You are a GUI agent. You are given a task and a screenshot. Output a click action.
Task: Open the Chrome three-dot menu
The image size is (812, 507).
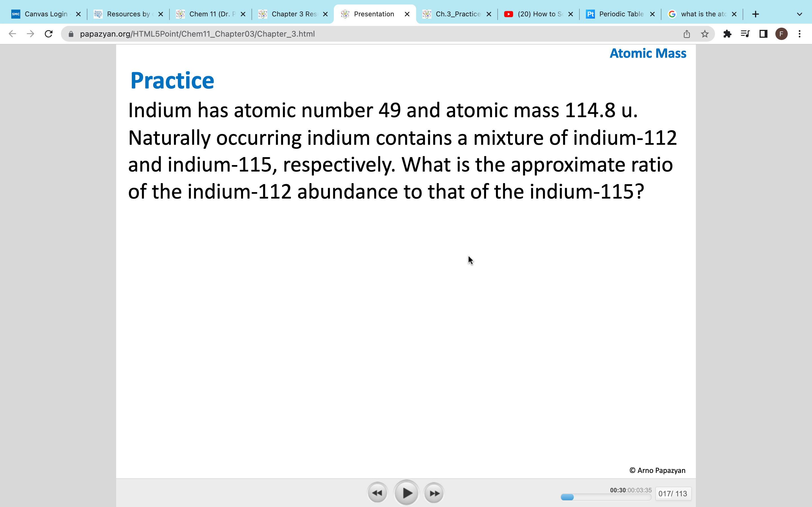pyautogui.click(x=800, y=34)
